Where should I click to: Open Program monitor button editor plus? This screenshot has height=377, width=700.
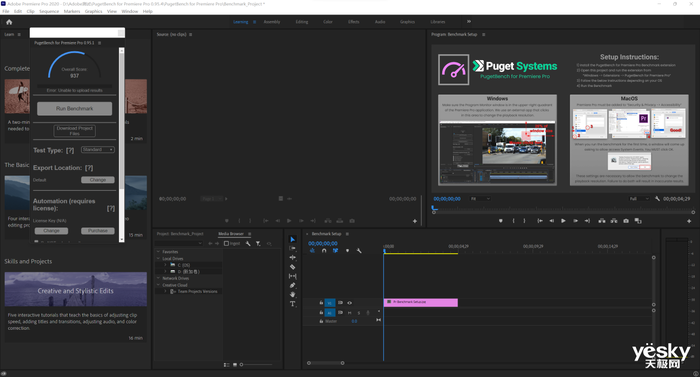689,221
